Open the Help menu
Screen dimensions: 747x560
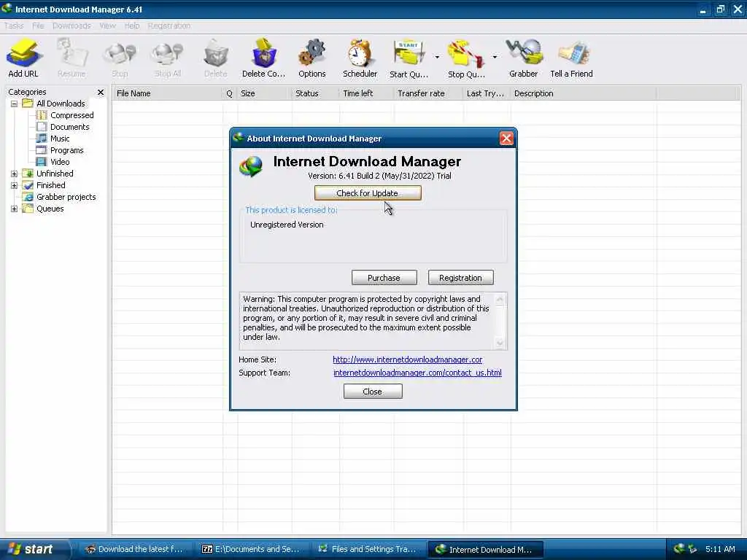pos(132,26)
